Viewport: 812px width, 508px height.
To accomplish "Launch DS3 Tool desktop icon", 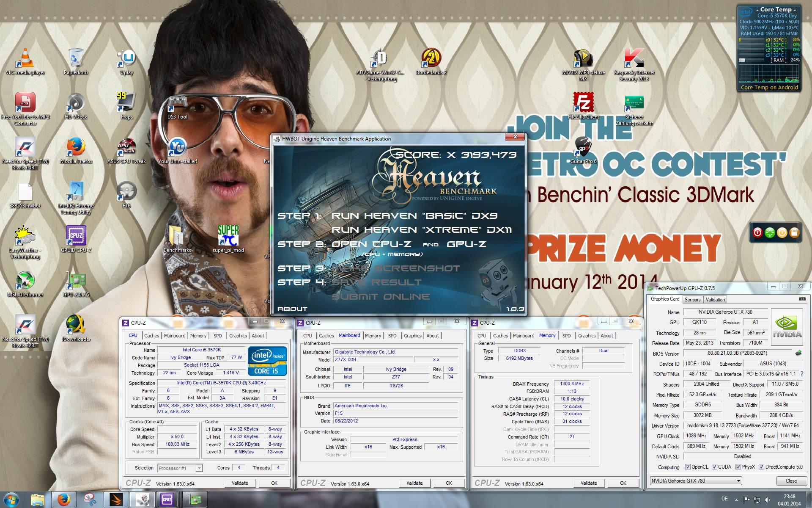I will (178, 106).
